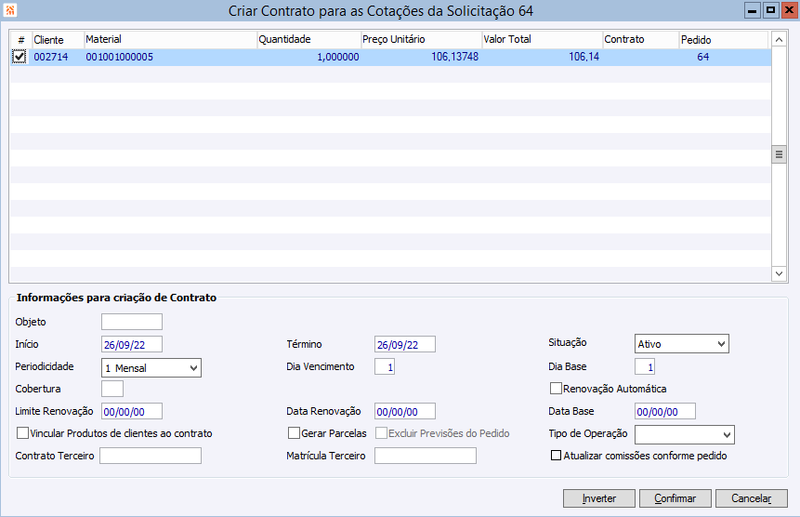Click the Início date field
800x517 pixels.
[132, 344]
